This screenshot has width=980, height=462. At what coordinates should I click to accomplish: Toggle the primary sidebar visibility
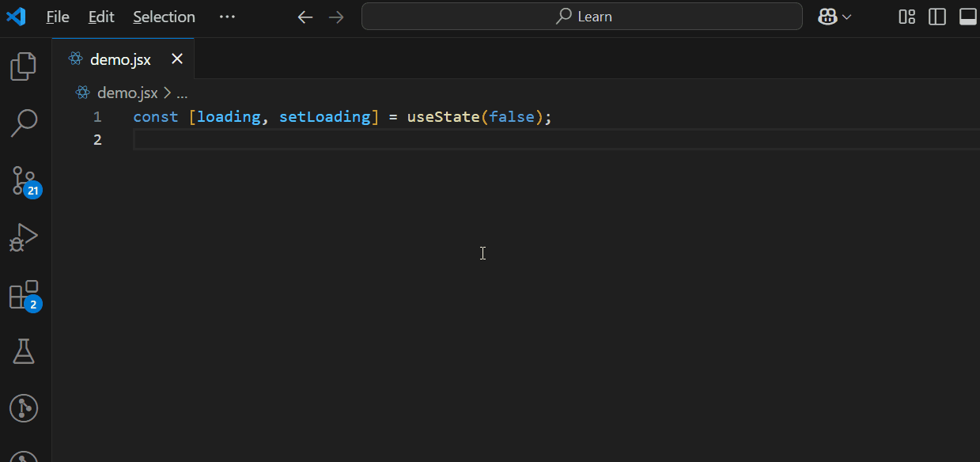coord(936,16)
